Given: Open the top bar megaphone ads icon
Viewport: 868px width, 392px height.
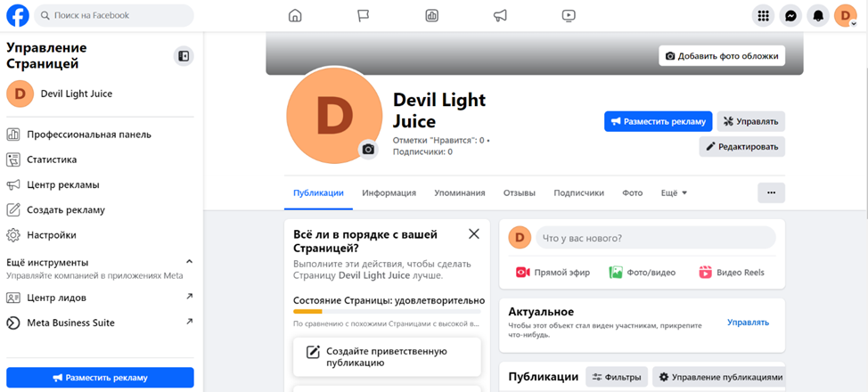Looking at the screenshot, I should [x=501, y=15].
